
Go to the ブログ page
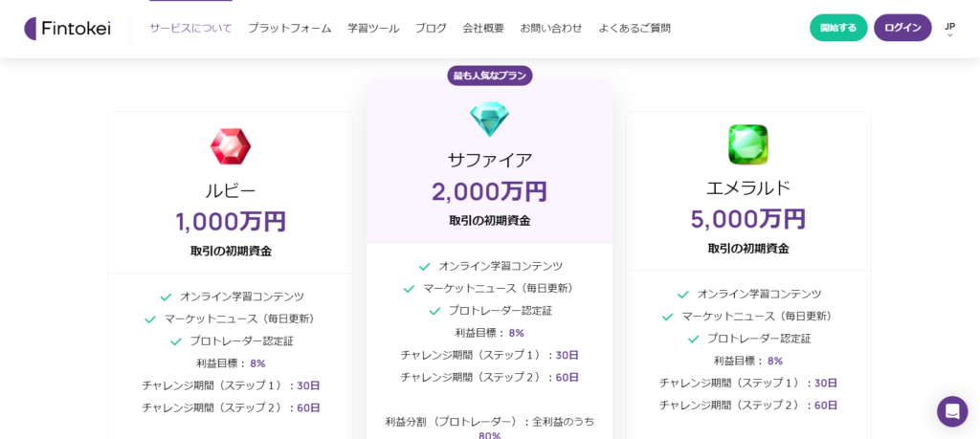pyautogui.click(x=431, y=28)
